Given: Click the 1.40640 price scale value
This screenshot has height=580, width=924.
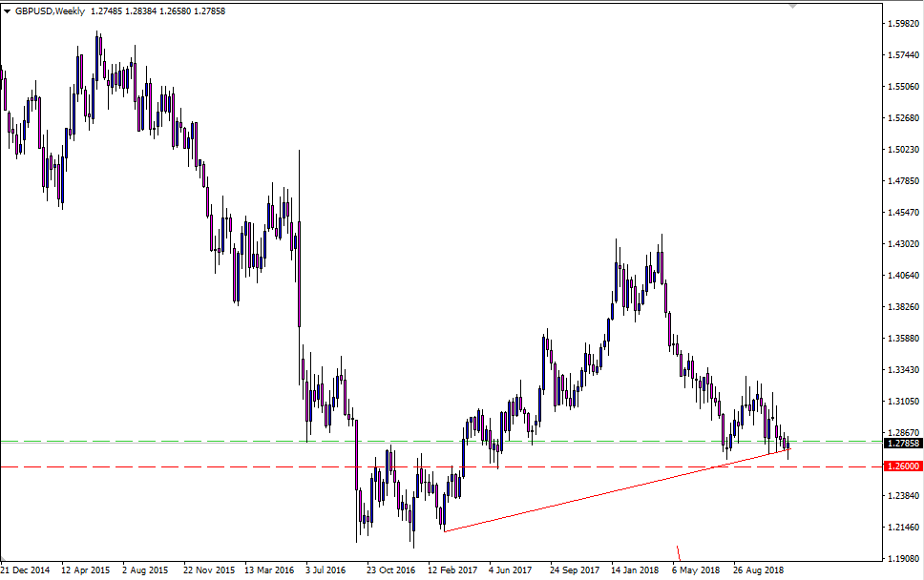Looking at the screenshot, I should (903, 275).
